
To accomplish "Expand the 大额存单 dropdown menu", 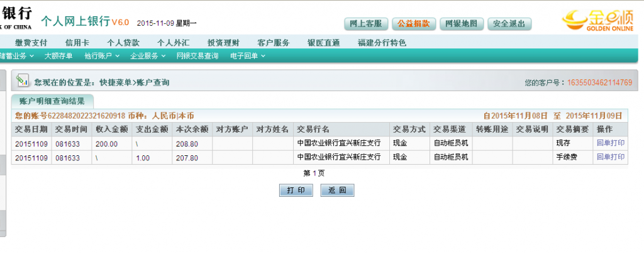I will tap(61, 56).
